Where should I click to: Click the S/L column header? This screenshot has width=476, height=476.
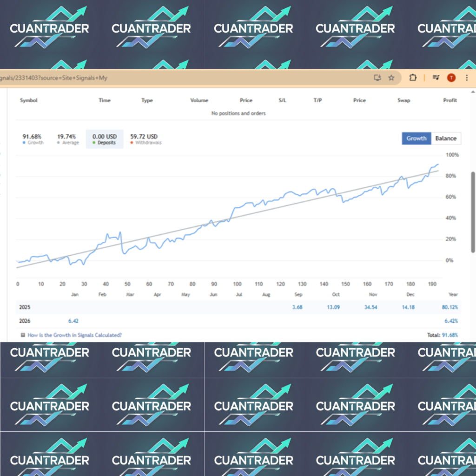coord(282,100)
